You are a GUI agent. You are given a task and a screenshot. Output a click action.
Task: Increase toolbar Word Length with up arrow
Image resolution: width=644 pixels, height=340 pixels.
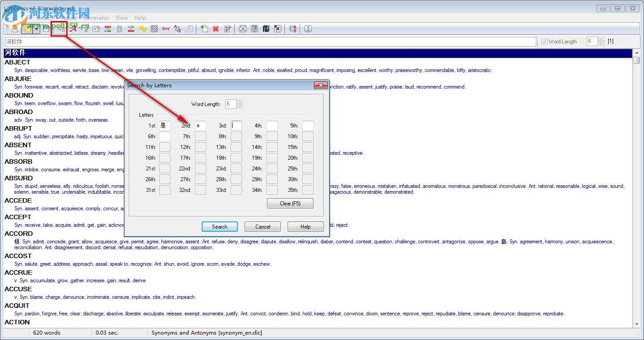pos(601,39)
